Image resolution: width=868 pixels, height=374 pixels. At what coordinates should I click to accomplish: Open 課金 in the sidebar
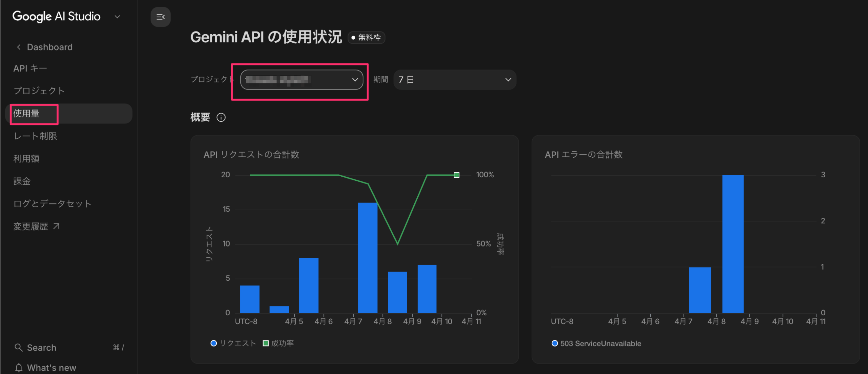(22, 181)
